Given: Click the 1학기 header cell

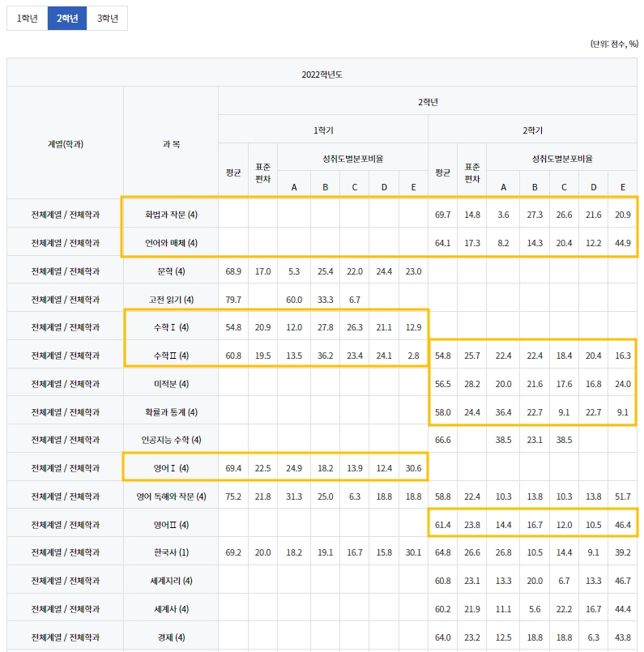Looking at the screenshot, I should [323, 130].
